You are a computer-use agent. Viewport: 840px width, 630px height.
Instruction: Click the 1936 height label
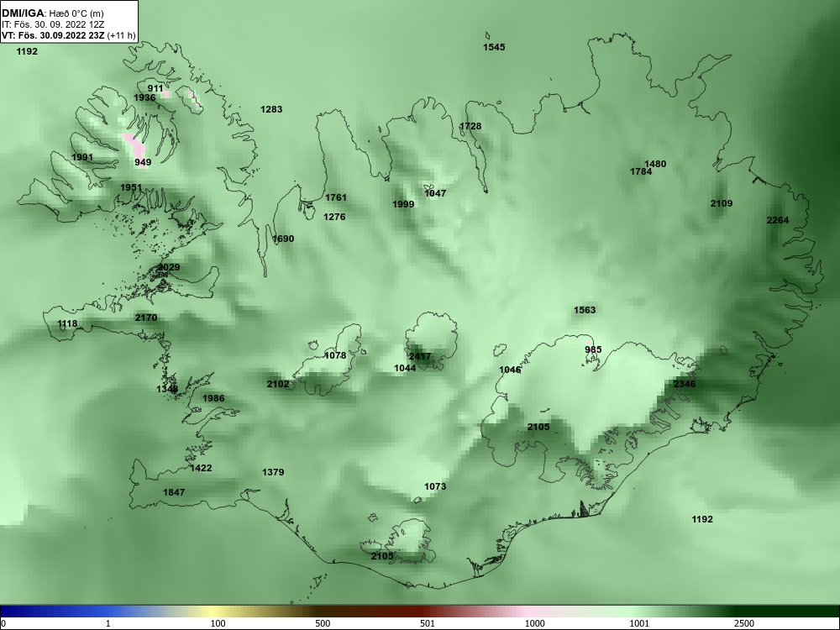click(x=144, y=97)
